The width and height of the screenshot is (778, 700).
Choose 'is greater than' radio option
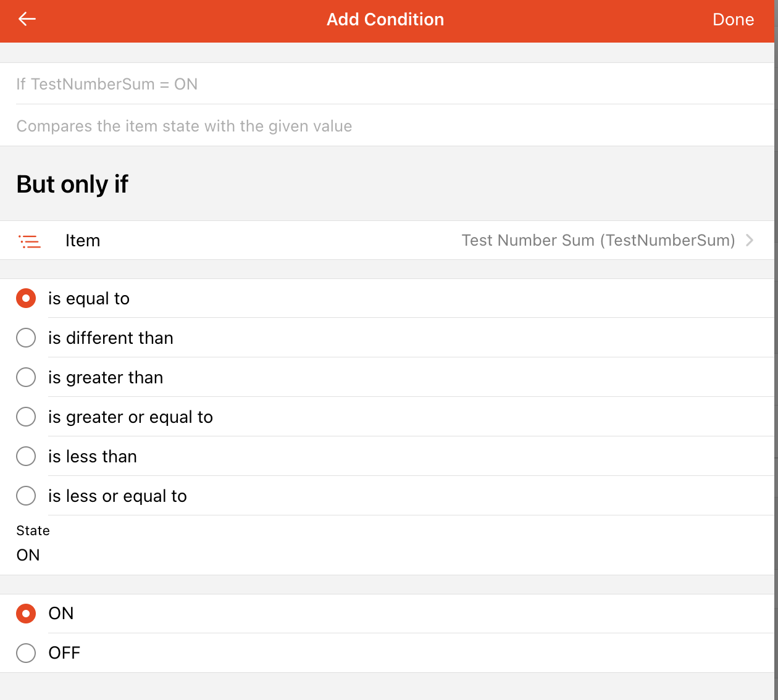(x=26, y=377)
